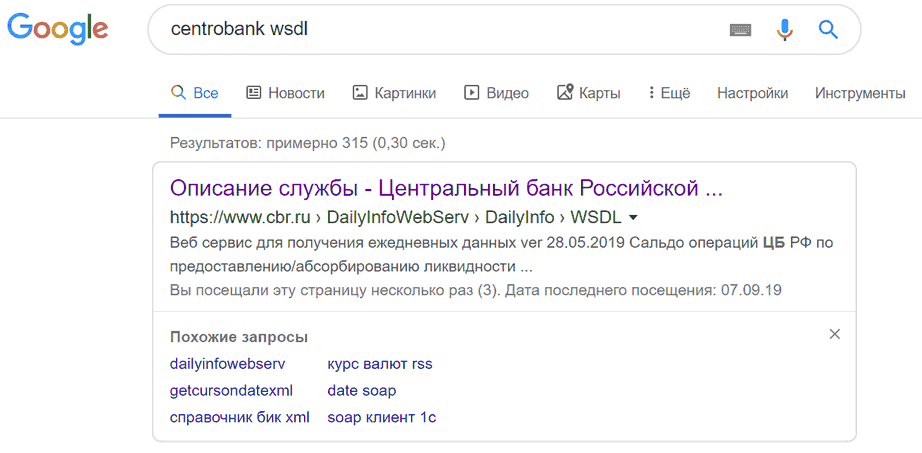Open related query 'soap клиент 1с'
This screenshot has width=922, height=453.
click(382, 418)
